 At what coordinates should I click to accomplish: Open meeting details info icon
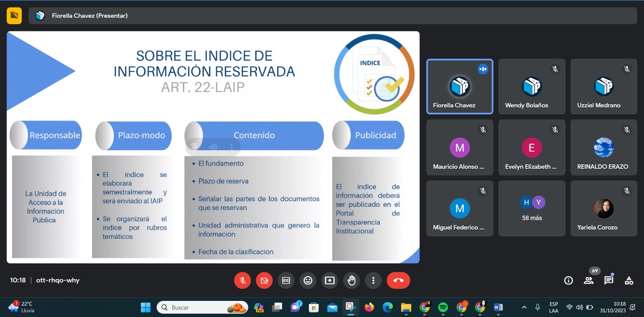[568, 280]
